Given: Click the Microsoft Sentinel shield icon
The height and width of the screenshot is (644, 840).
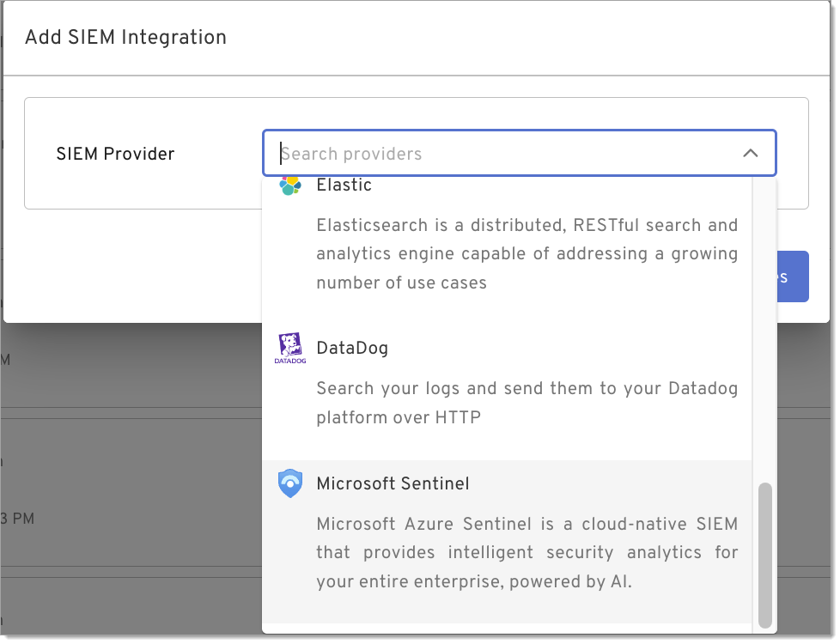Looking at the screenshot, I should point(290,483).
